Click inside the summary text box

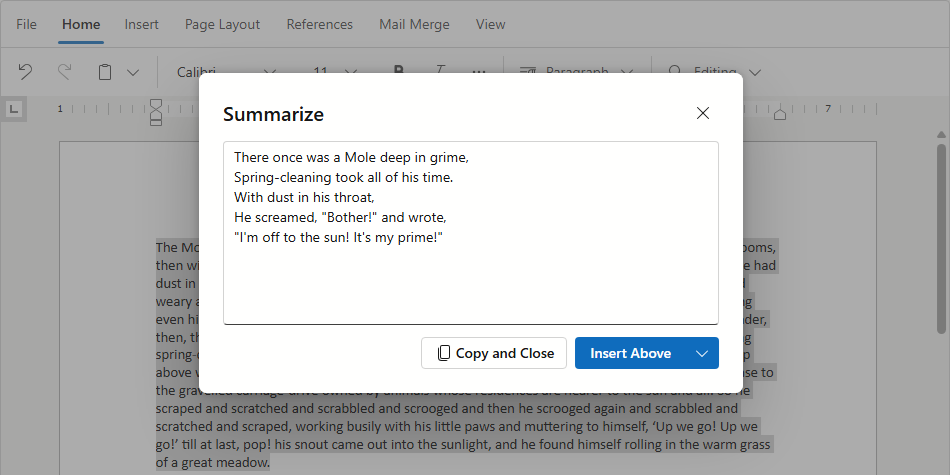click(x=471, y=233)
